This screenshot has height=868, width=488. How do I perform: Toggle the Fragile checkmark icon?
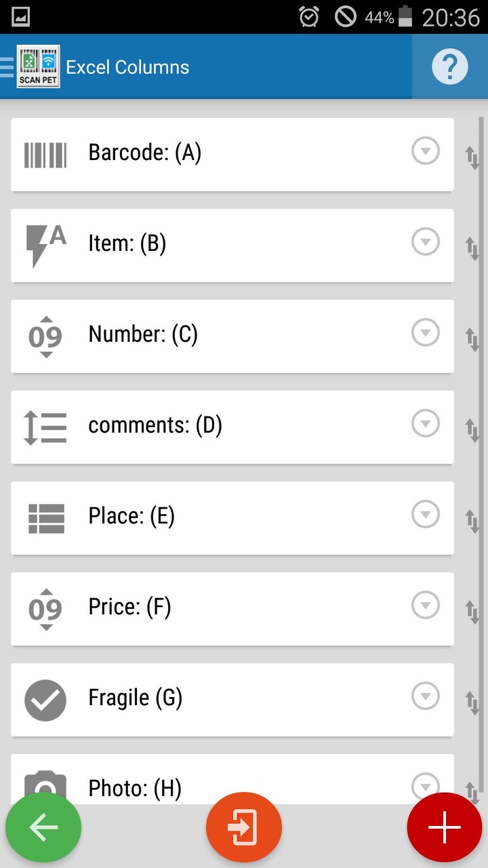pyautogui.click(x=45, y=700)
